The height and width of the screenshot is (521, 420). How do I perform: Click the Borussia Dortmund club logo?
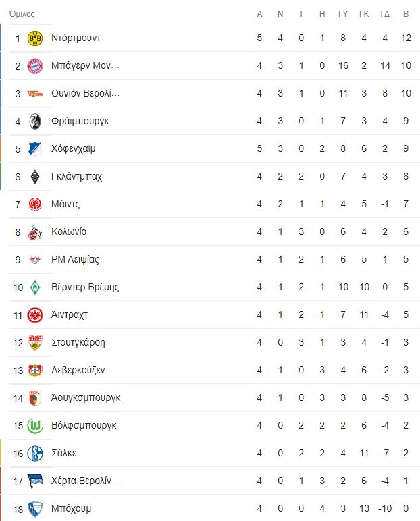click(35, 38)
